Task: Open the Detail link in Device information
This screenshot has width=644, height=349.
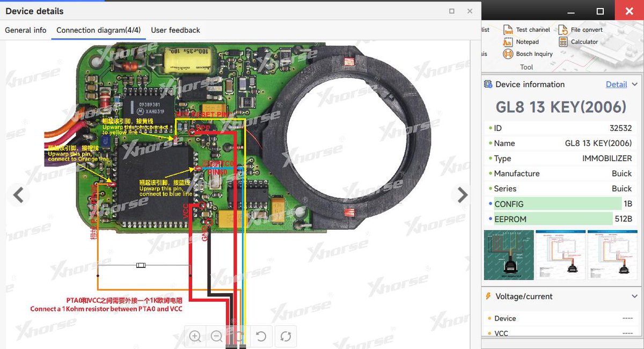Action: [616, 84]
